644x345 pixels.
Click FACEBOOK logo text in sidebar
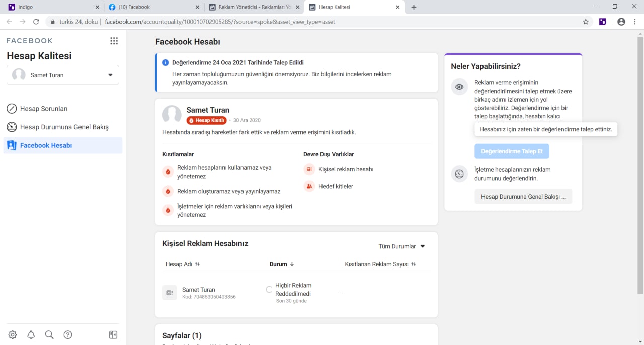pyautogui.click(x=30, y=41)
